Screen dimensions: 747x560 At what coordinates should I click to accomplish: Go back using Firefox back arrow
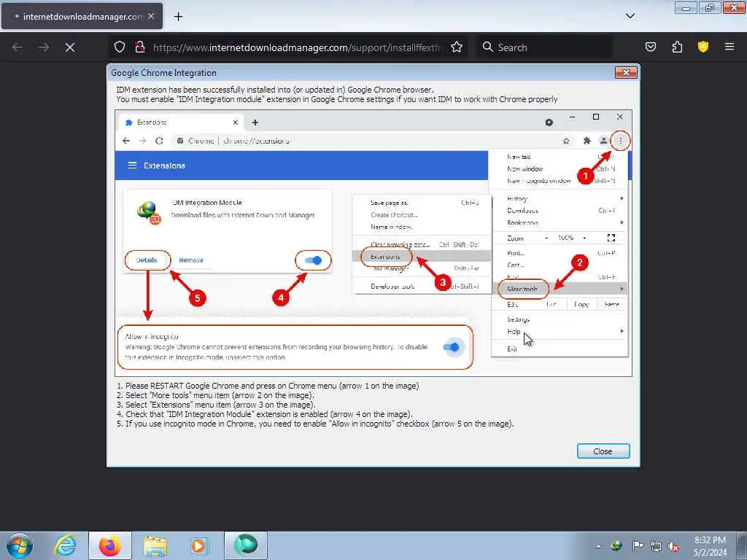pyautogui.click(x=18, y=47)
